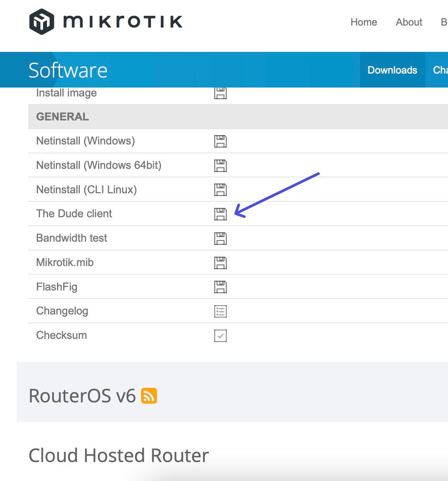This screenshot has width=448, height=481.
Task: Select the Downloads tab
Action: point(392,70)
